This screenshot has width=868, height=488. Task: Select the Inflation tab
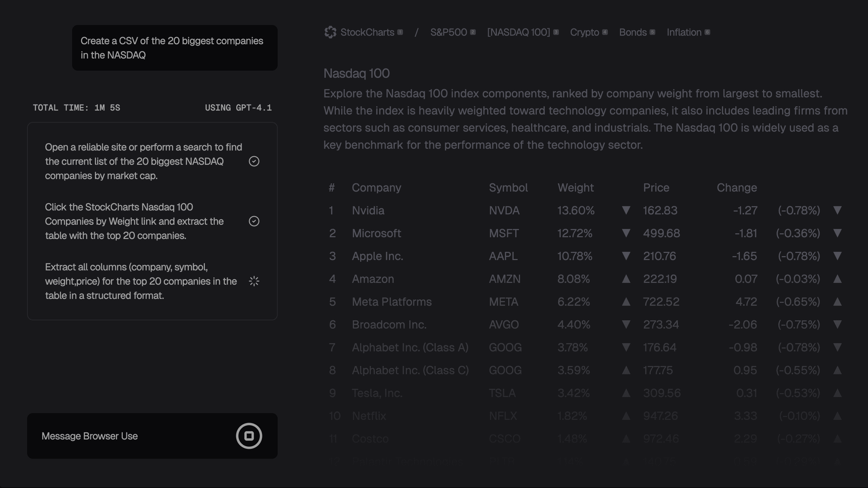684,32
